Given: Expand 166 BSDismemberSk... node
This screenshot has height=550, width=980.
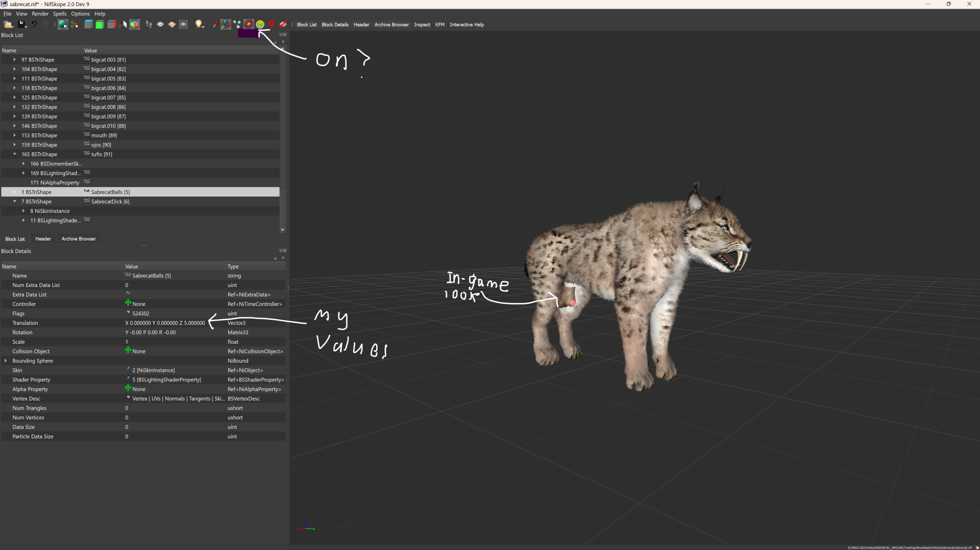Looking at the screenshot, I should 23,164.
